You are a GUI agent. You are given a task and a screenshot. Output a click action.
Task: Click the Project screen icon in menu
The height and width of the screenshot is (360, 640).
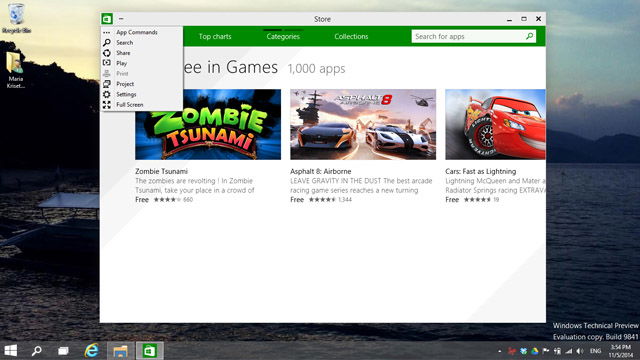coord(107,84)
